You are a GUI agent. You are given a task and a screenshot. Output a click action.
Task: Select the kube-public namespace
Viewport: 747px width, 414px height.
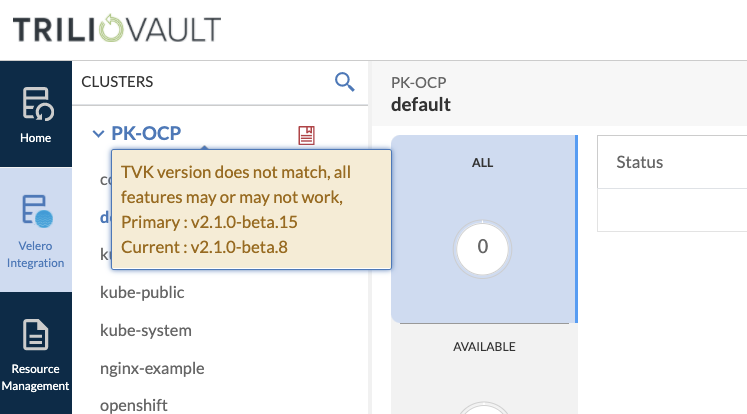click(142, 292)
